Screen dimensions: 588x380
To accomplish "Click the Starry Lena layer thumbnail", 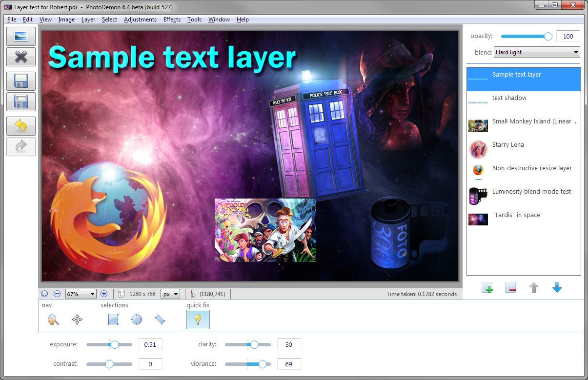I will pos(478,149).
